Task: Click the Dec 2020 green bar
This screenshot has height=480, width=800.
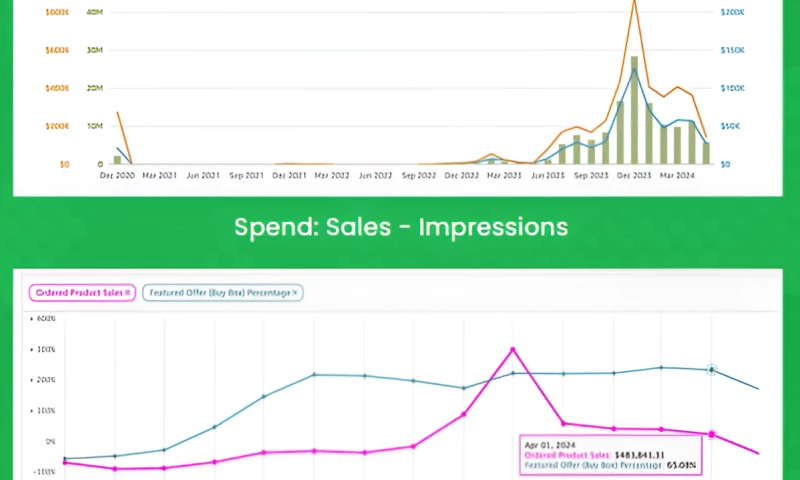Action: [117, 159]
